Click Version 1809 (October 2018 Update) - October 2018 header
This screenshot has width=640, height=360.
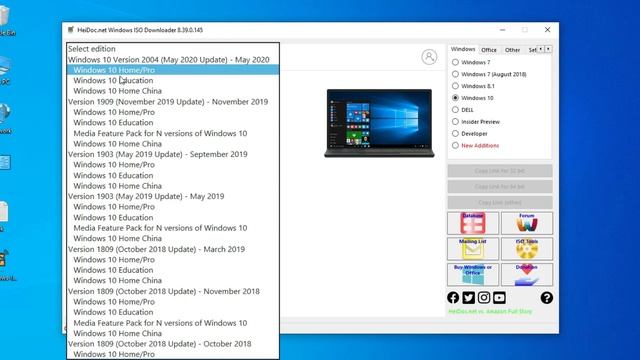point(173,344)
